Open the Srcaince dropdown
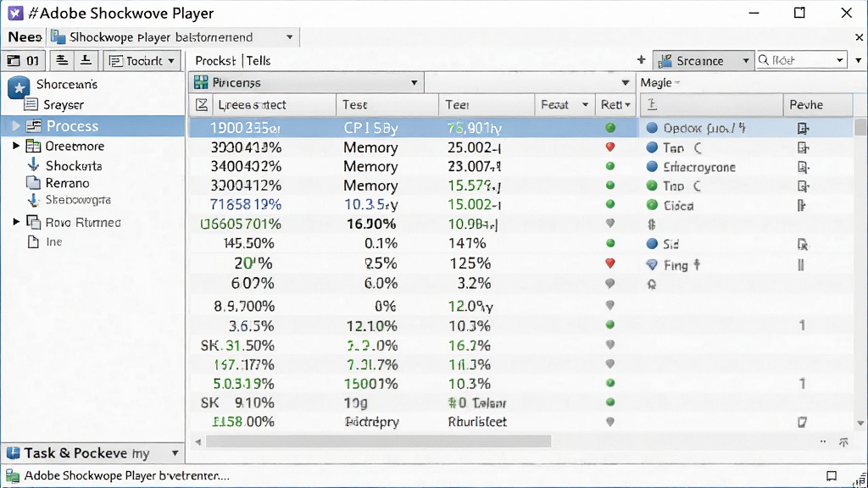 coord(703,60)
